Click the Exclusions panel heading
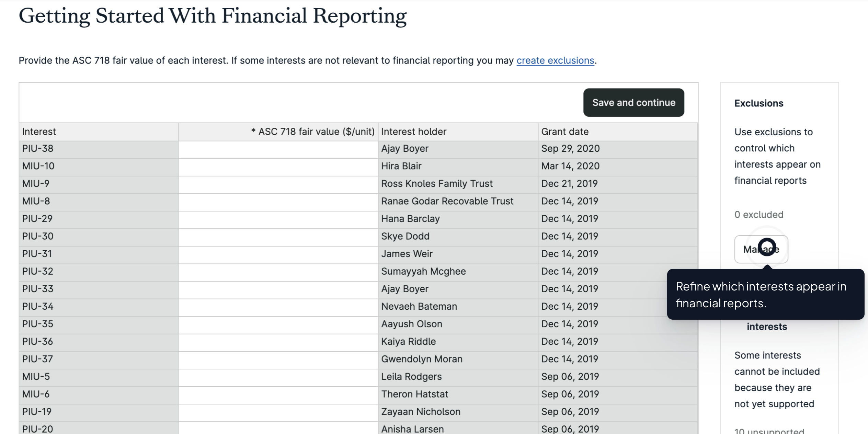Image resolution: width=868 pixels, height=434 pixels. point(758,103)
